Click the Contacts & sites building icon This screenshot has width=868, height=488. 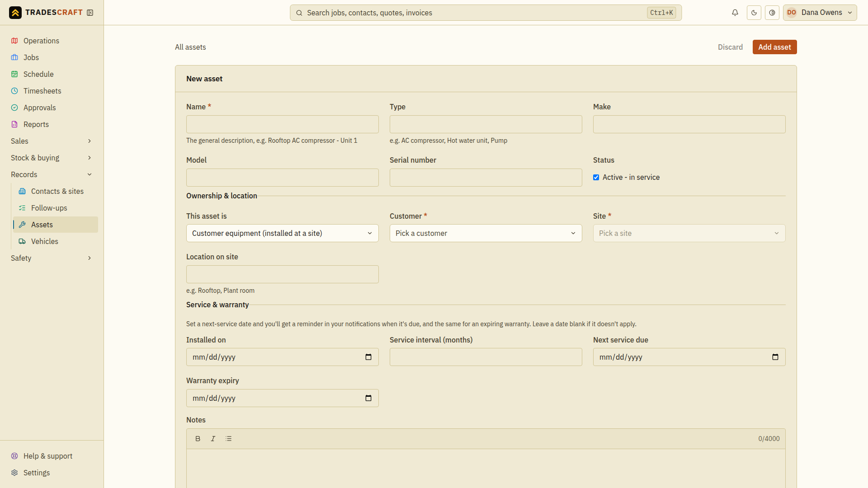pyautogui.click(x=22, y=191)
